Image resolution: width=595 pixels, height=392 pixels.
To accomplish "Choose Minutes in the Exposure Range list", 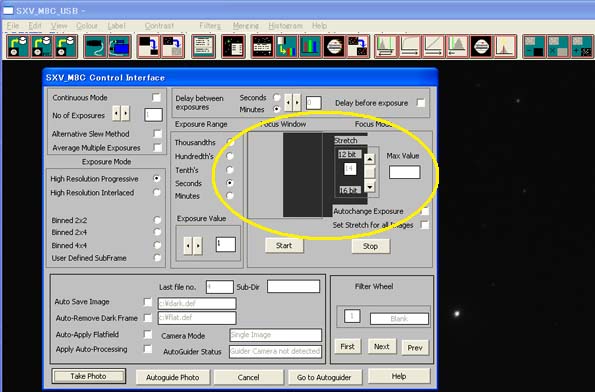I will pos(230,196).
